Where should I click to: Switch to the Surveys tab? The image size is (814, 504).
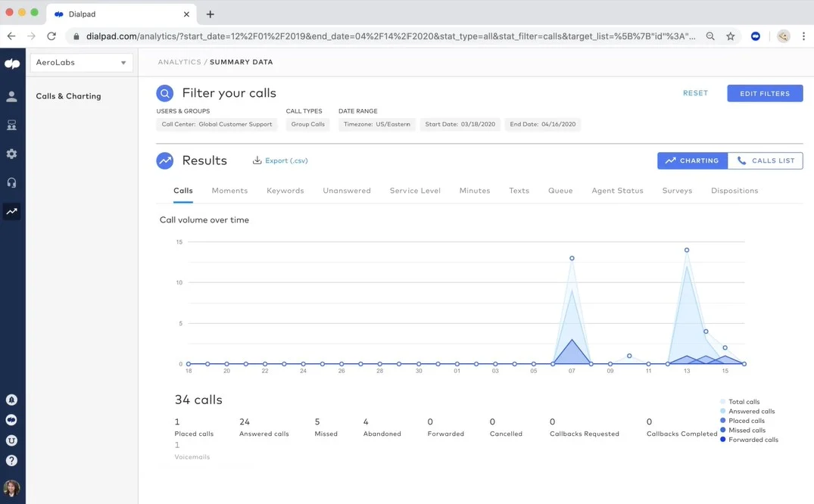coord(677,191)
